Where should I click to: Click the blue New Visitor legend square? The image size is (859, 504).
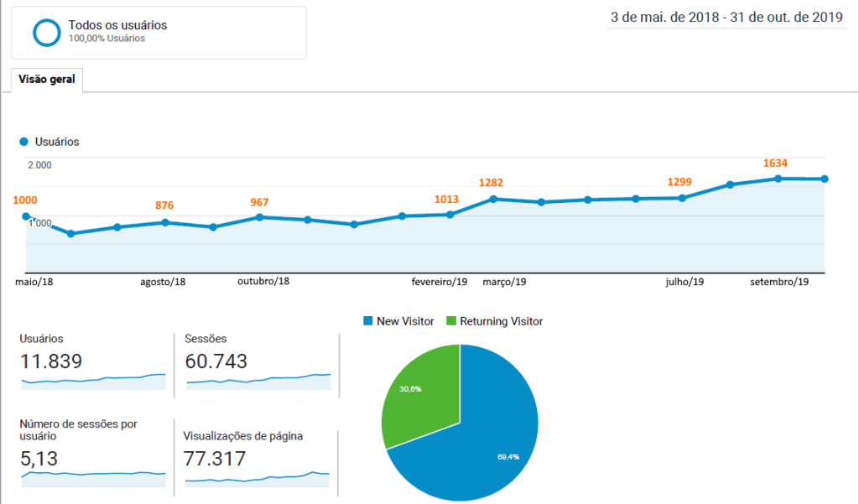[368, 321]
